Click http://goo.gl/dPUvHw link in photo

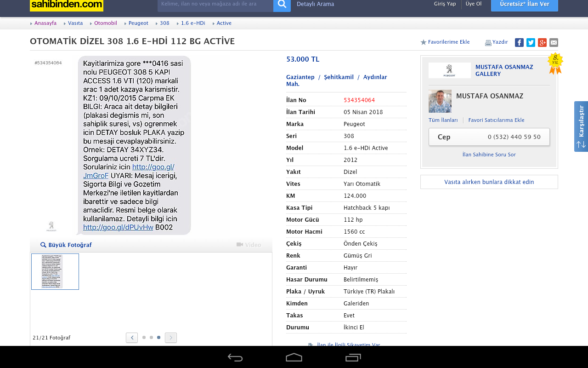coord(118,227)
